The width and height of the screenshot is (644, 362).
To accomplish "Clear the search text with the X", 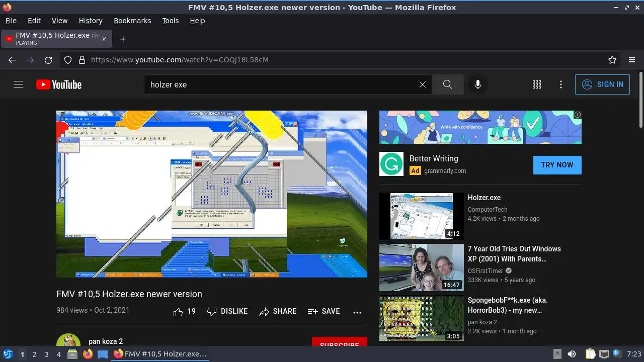I will (423, 84).
